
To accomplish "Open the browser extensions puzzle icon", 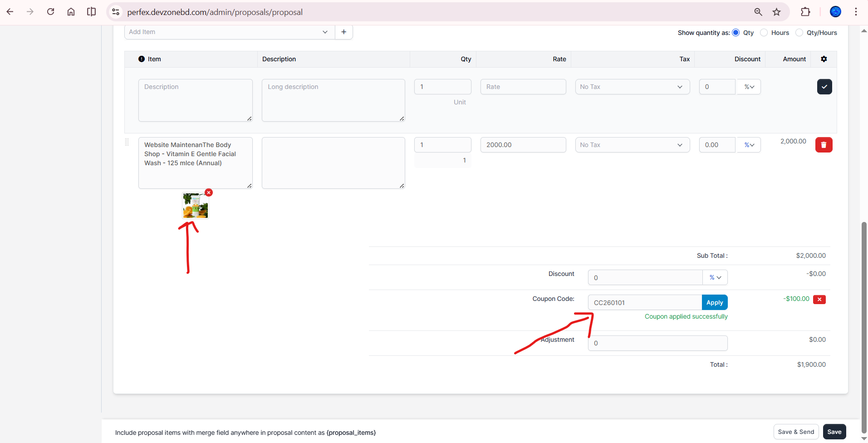I will (805, 12).
